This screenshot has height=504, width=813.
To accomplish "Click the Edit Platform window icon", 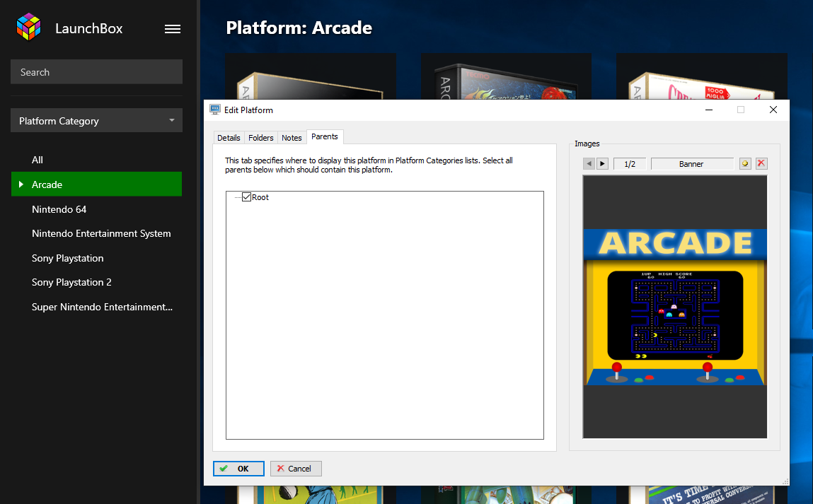I will pyautogui.click(x=214, y=110).
